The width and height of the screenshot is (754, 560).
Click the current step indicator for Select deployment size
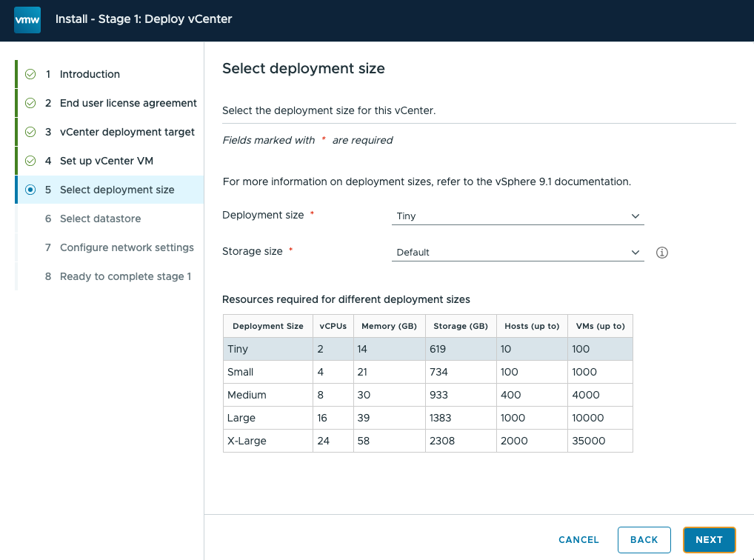click(30, 190)
